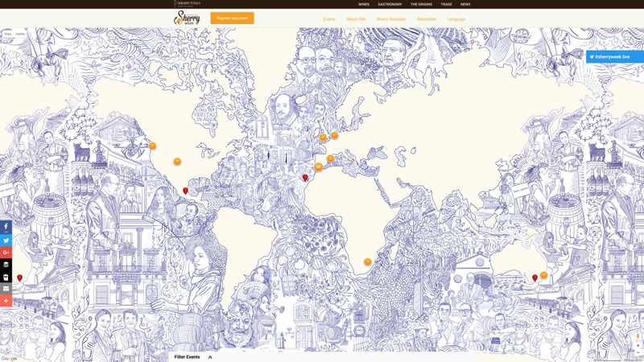Image resolution: width=644 pixels, height=362 pixels.
Task: Click the Filter Events label
Action: click(x=187, y=357)
